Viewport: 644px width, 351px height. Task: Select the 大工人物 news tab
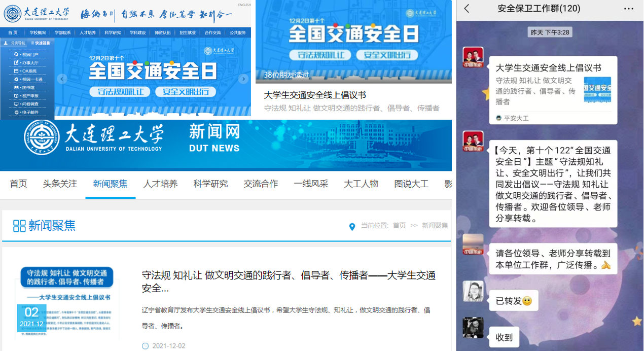361,184
